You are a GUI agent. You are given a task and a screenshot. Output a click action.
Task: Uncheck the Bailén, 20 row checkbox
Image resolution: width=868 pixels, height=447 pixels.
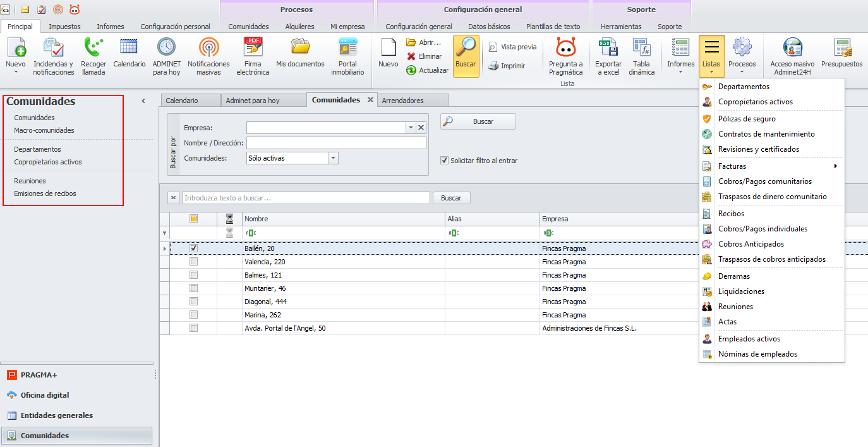(194, 248)
